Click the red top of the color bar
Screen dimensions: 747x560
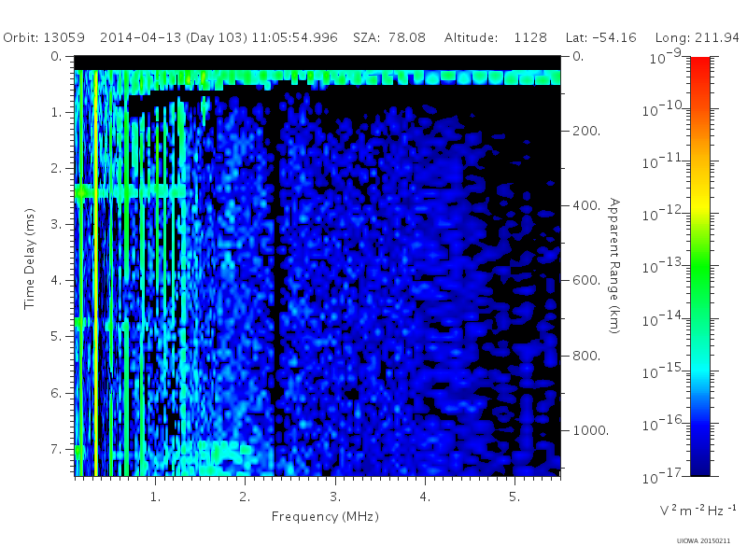(x=700, y=64)
